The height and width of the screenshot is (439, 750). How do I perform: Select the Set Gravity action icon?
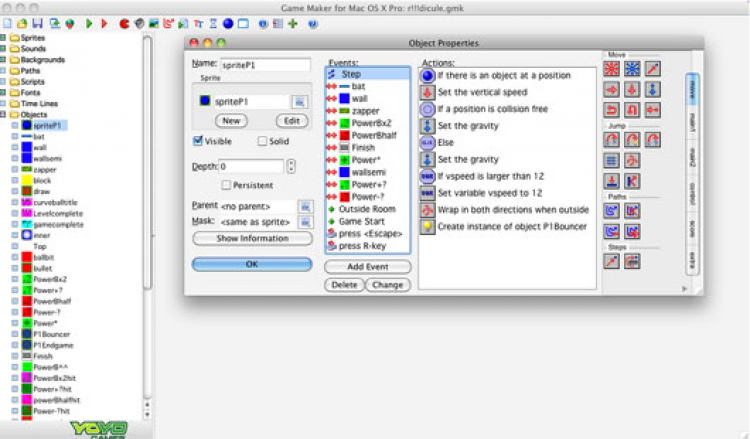click(652, 89)
